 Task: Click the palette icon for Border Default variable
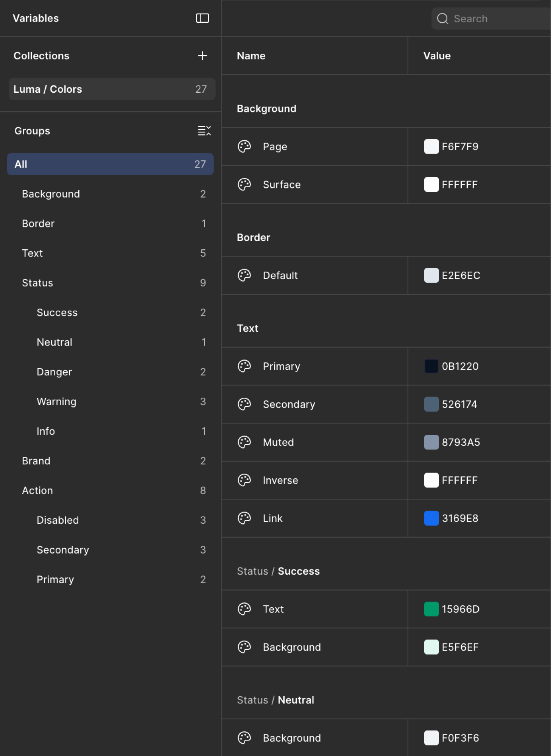coord(244,275)
